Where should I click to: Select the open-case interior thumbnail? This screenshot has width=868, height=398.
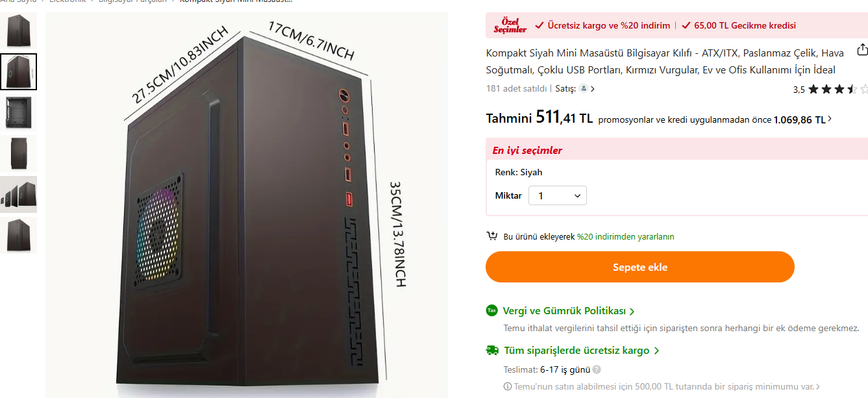tap(18, 113)
